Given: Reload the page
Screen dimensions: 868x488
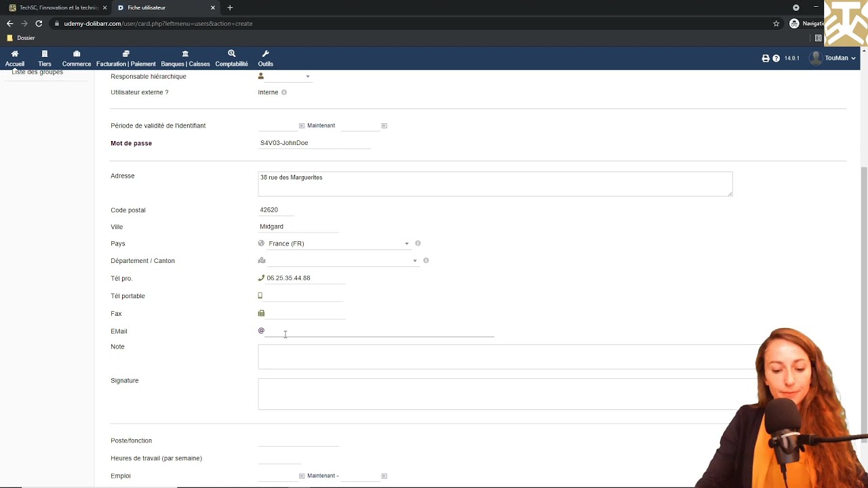Looking at the screenshot, I should click(x=39, y=23).
